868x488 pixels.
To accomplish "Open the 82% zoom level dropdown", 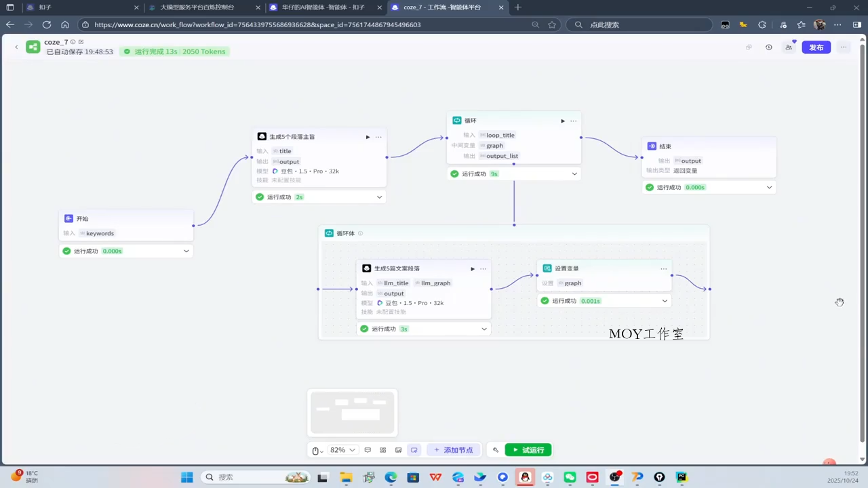I will tap(342, 450).
